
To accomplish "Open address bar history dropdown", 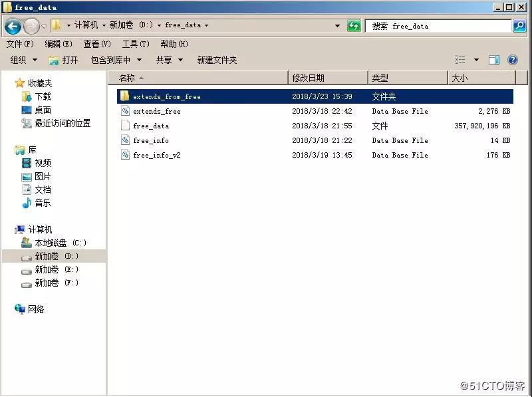I will pos(337,26).
